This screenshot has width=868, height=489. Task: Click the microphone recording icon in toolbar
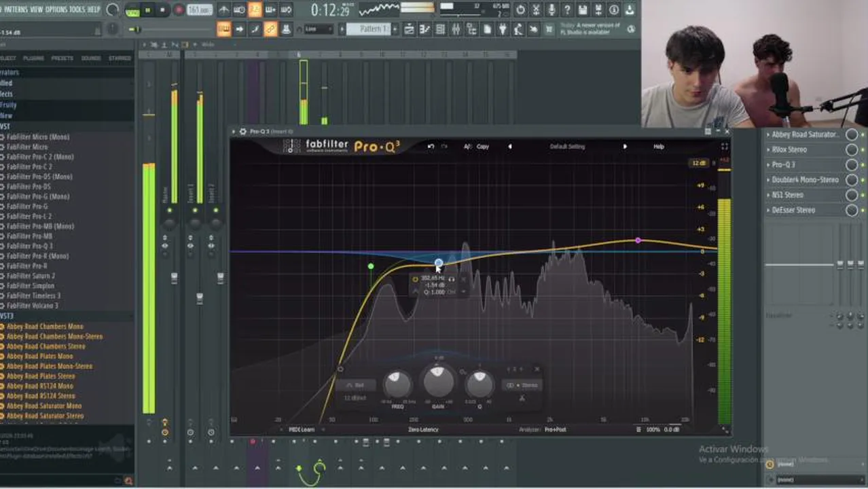(x=551, y=10)
